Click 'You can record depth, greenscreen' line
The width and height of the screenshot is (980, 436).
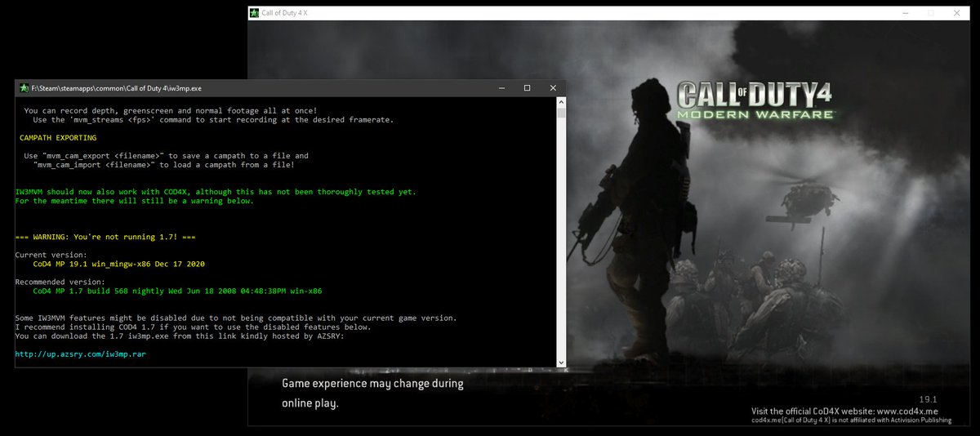point(171,111)
